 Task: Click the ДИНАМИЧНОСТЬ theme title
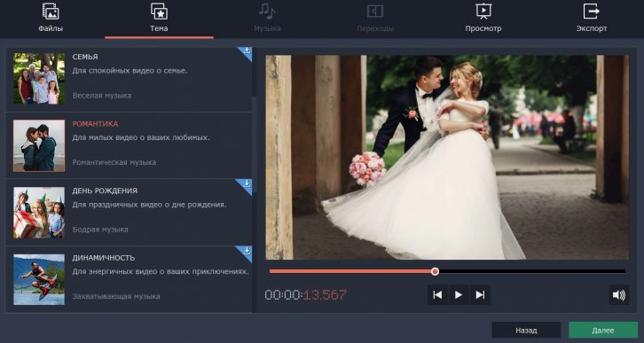click(104, 258)
